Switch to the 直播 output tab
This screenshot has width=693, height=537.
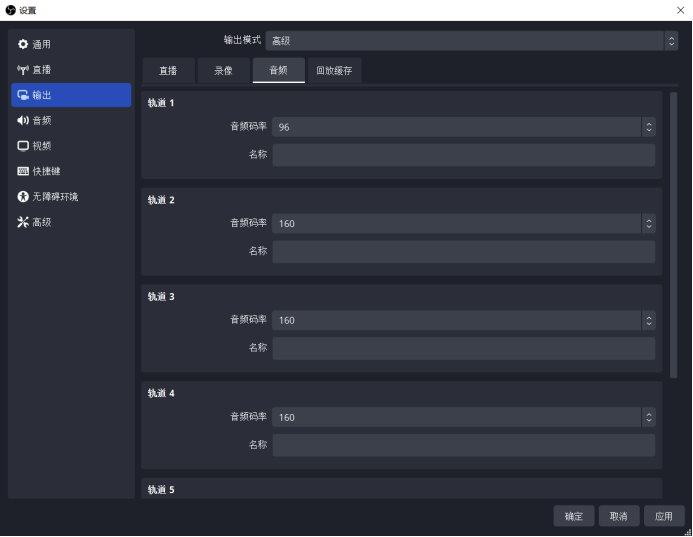[x=168, y=70]
